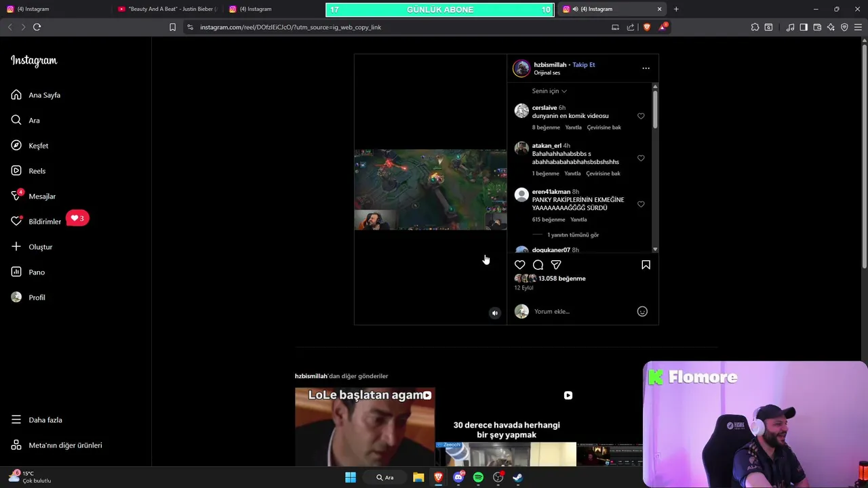Open Spotify from taskbar
868x488 pixels.
point(478,478)
